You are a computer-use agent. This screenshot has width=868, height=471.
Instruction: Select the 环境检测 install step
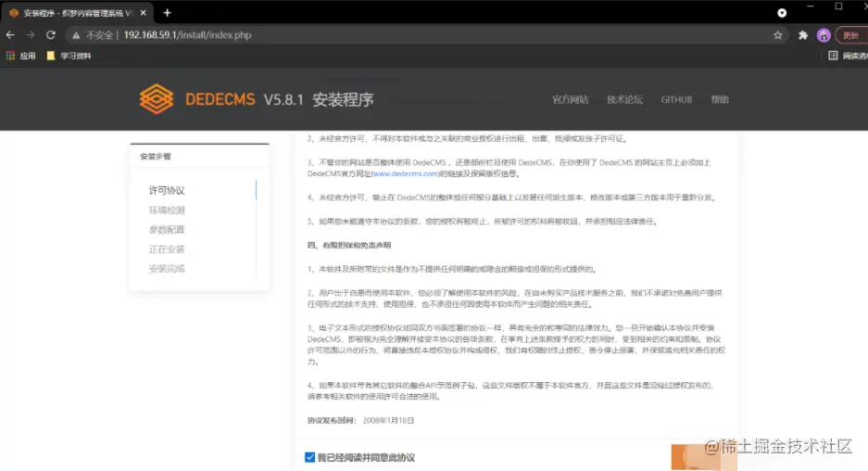(x=167, y=210)
